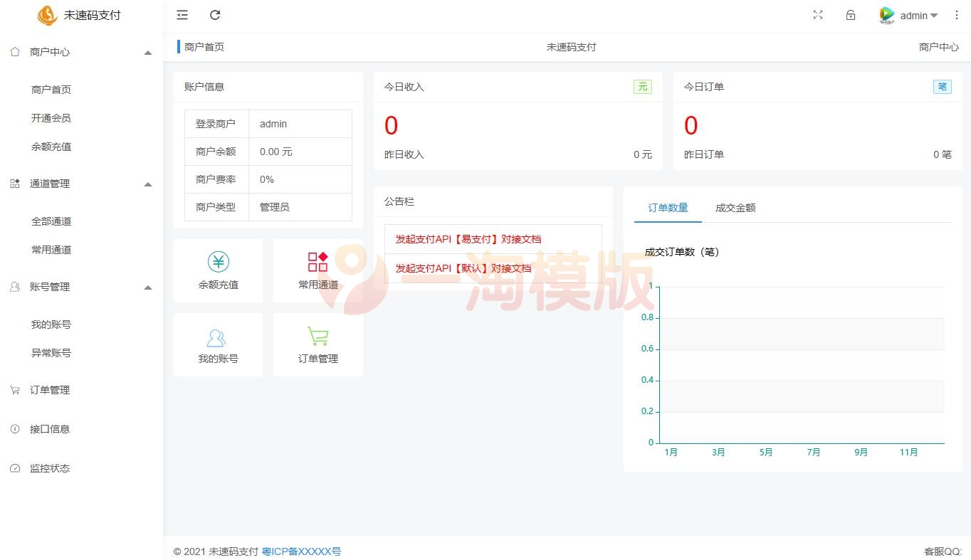Toggle the sidebar collapse icon
This screenshot has width=971, height=560.
point(182,15)
